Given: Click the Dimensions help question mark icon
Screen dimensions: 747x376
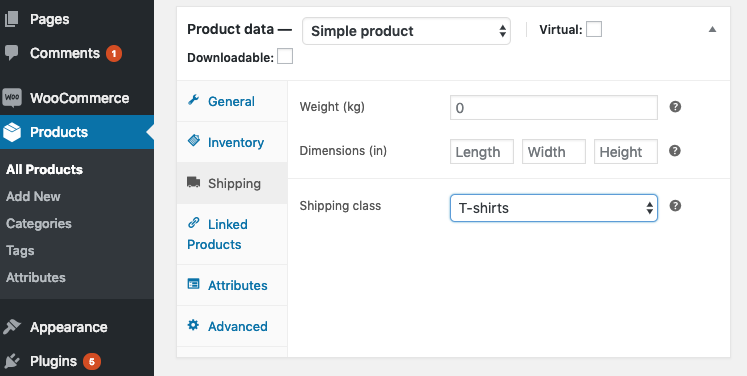Looking at the screenshot, I should pos(675,151).
